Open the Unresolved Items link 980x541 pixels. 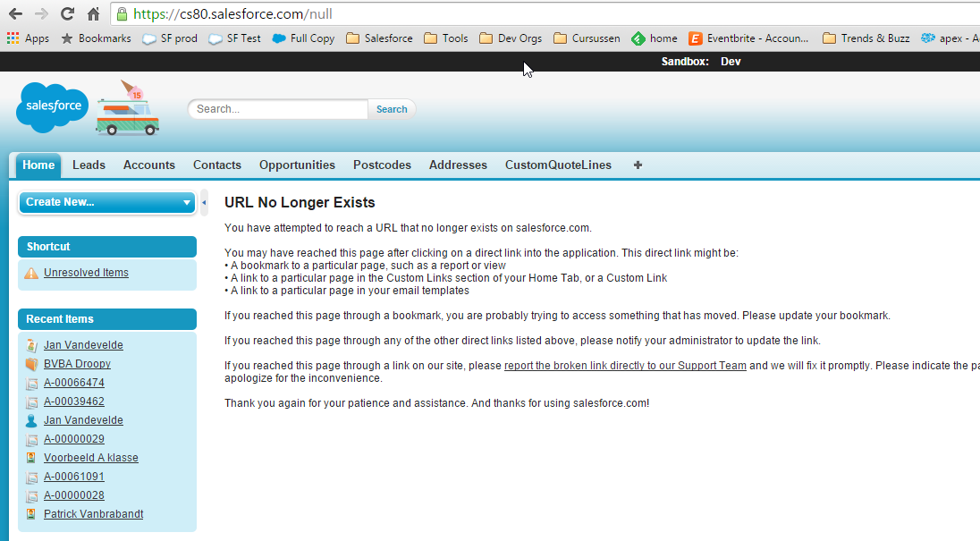[86, 273]
